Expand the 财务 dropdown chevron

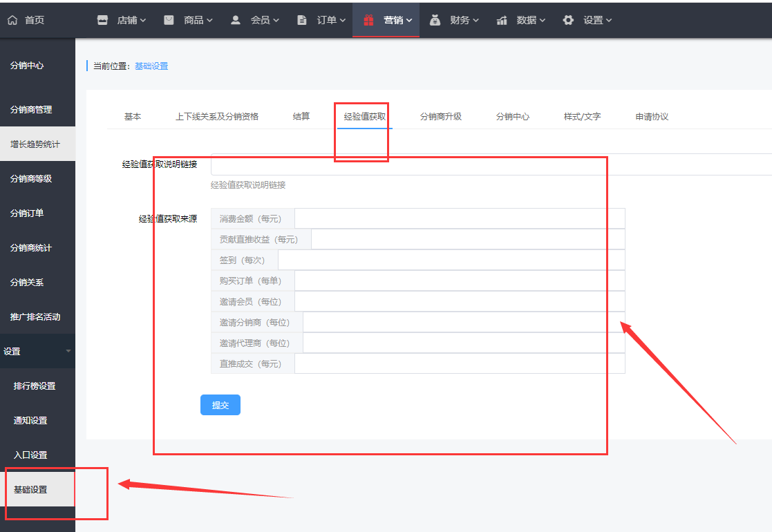pos(476,21)
